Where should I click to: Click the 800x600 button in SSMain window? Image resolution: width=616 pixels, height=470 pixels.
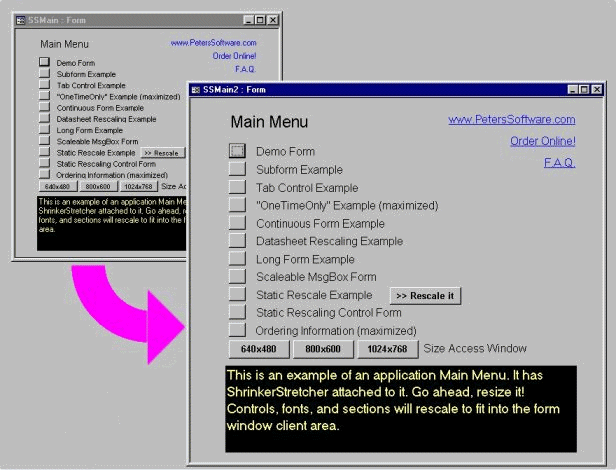(98, 187)
